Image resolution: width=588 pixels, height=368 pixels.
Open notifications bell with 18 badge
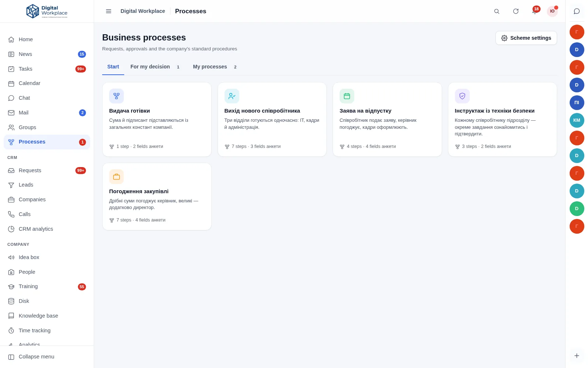pyautogui.click(x=535, y=11)
